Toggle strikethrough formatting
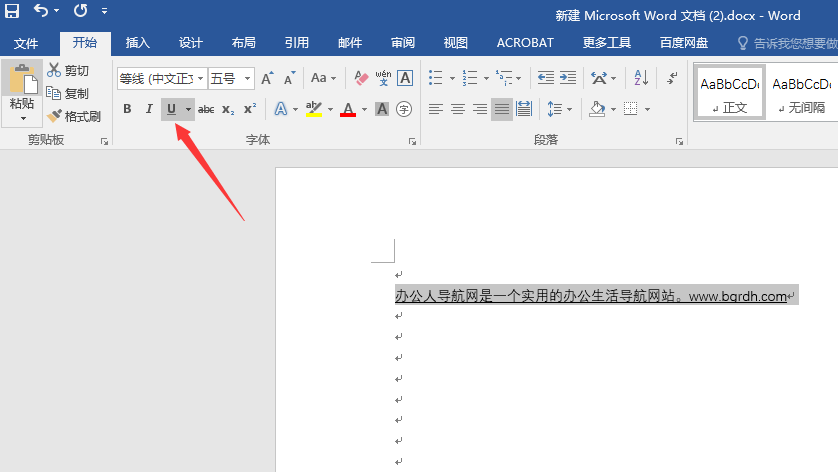 [x=206, y=109]
